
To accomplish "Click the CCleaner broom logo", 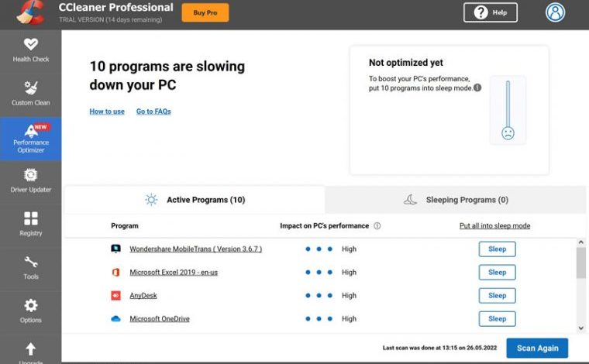I will (31, 12).
